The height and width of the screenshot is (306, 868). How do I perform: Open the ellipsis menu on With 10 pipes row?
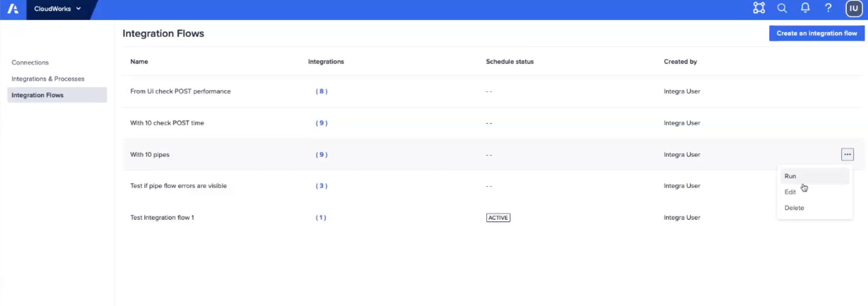pos(847,154)
